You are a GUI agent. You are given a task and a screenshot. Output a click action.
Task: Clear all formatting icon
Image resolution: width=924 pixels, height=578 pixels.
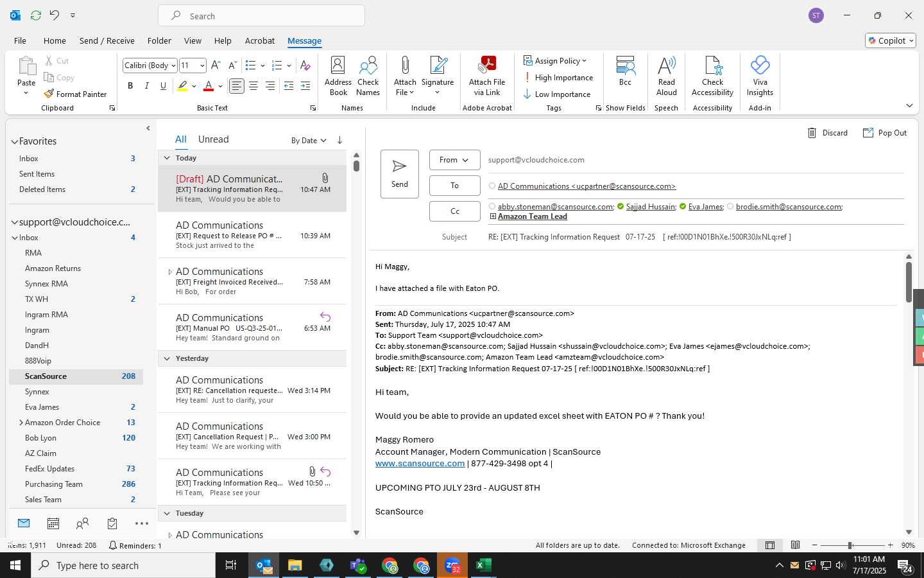[305, 65]
